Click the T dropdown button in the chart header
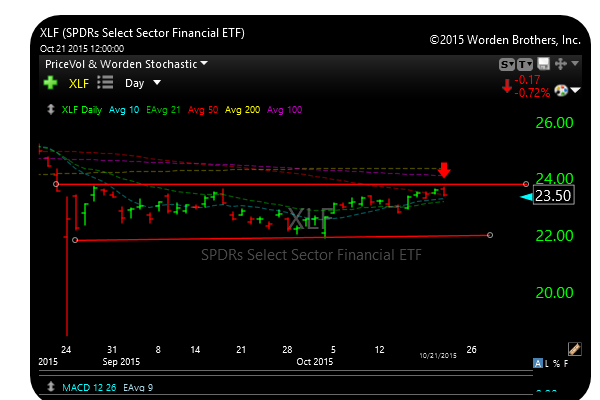 pyautogui.click(x=525, y=64)
